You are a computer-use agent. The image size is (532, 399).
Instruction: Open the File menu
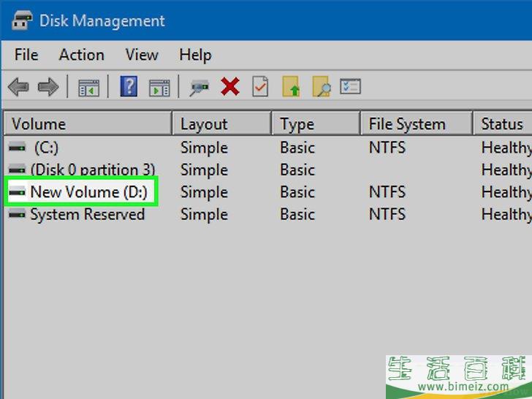(26, 55)
